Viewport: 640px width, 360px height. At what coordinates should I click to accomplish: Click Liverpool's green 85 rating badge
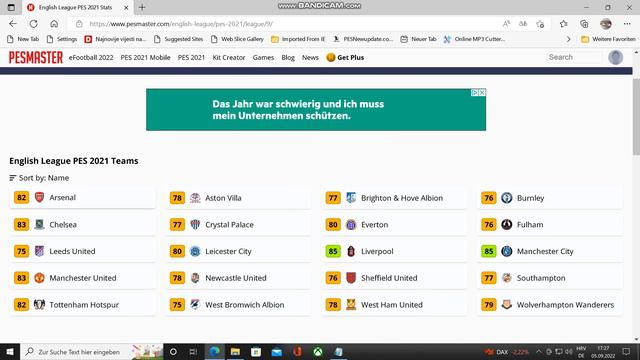click(333, 251)
